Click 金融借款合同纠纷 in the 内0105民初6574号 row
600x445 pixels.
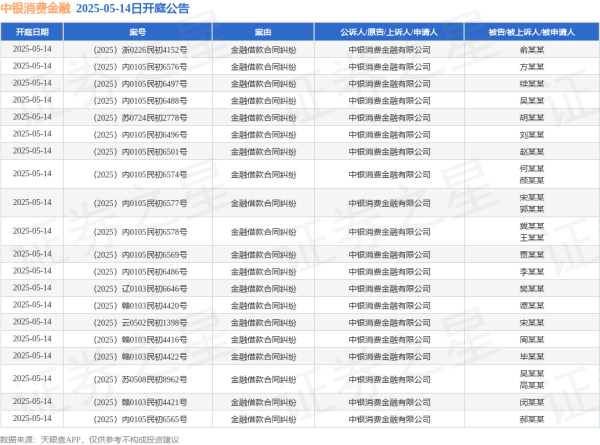[263, 174]
